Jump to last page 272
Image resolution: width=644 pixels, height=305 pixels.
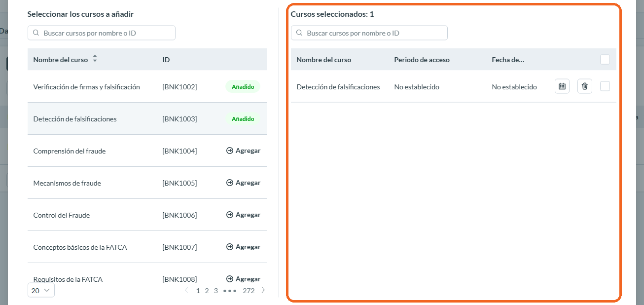(x=249, y=291)
